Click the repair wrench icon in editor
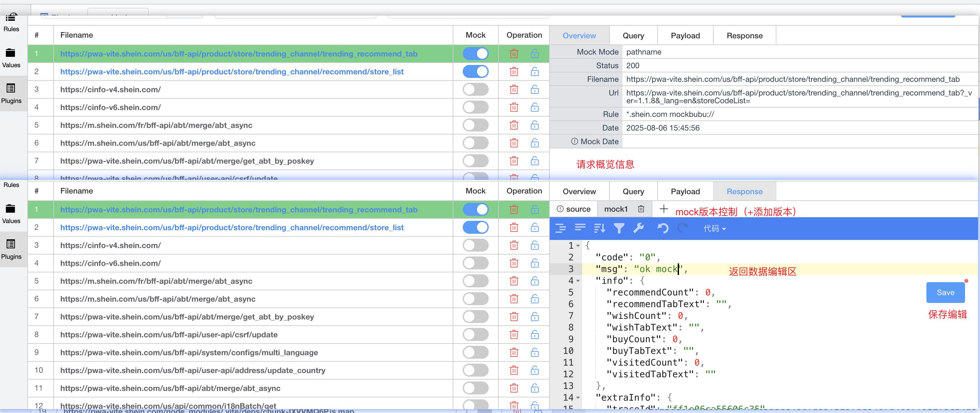Viewport: 980px width, 413px height. [x=638, y=228]
